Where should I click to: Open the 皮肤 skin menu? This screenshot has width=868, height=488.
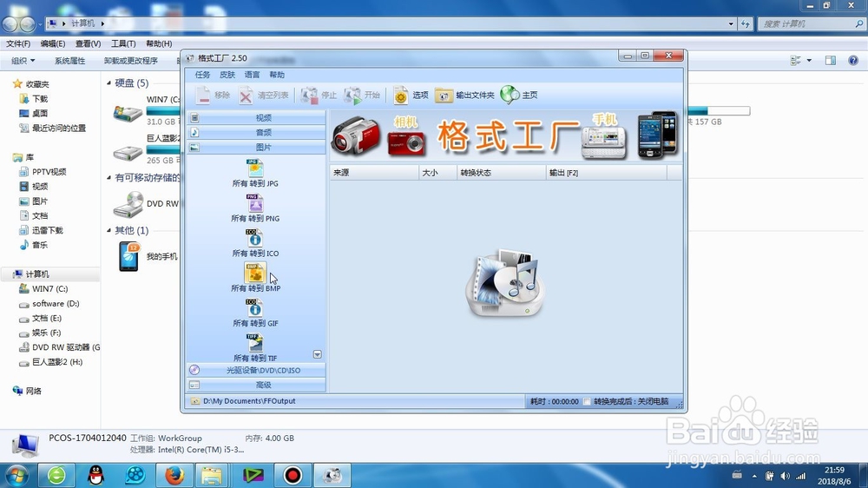(x=227, y=75)
